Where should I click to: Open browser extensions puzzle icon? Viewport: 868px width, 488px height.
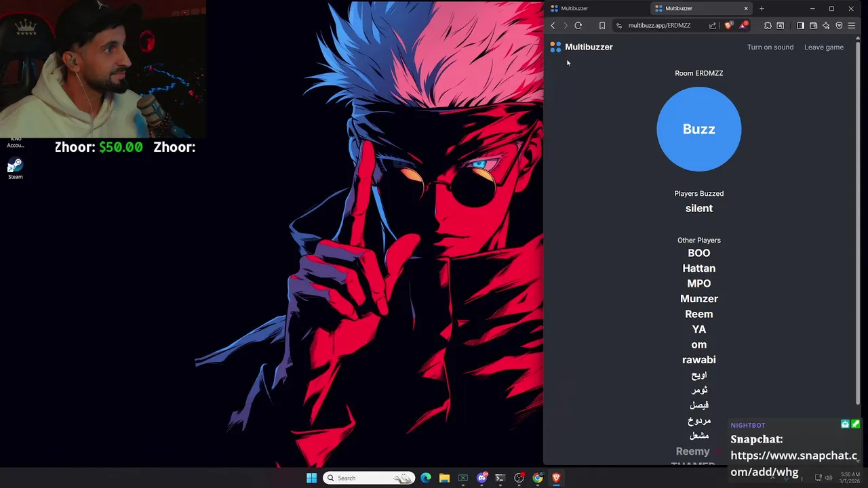[x=768, y=26]
